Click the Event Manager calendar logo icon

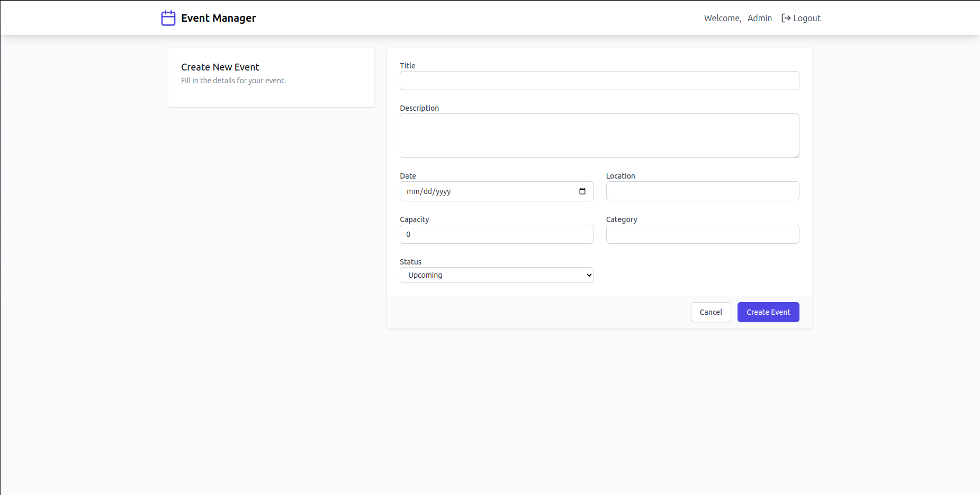[x=168, y=18]
